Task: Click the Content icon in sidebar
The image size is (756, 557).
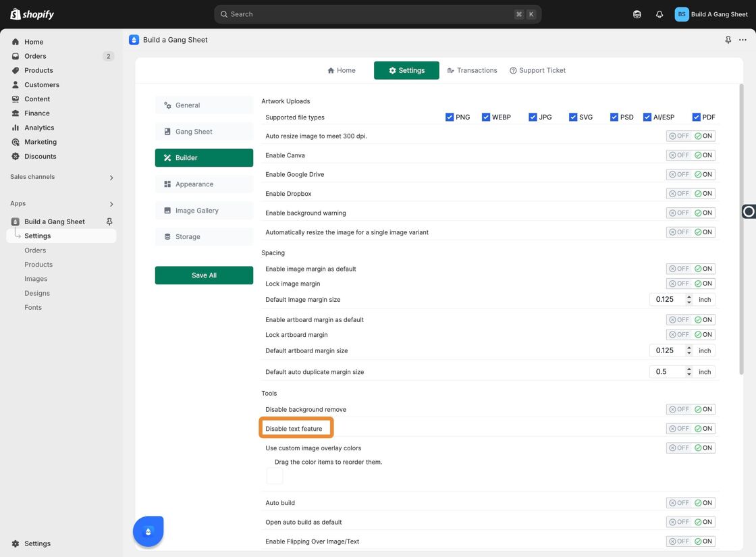Action: (16, 99)
